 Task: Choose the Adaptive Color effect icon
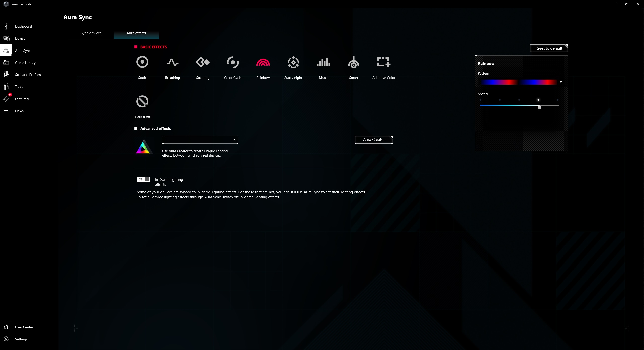384,62
